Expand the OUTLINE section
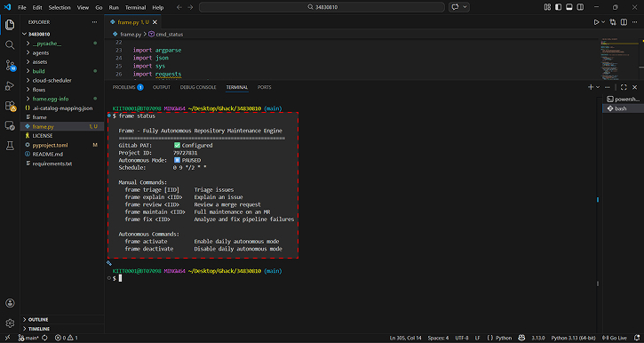The height and width of the screenshot is (343, 644). 62,320
